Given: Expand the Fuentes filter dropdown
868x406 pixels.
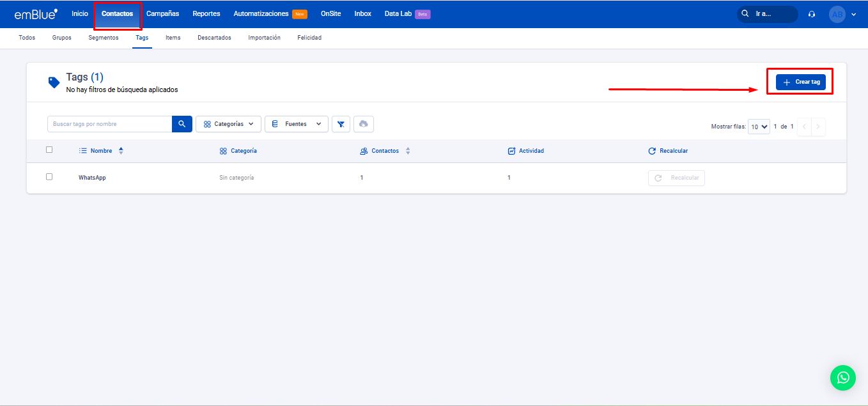Looking at the screenshot, I should (x=297, y=124).
